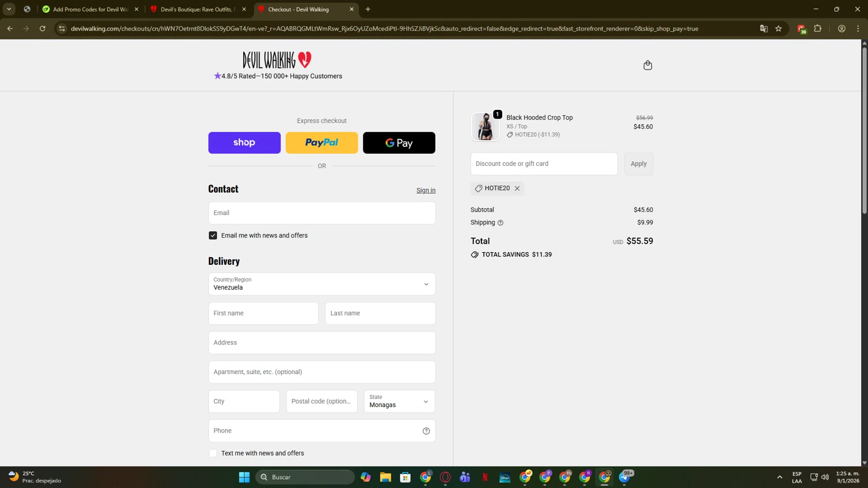Focus the Email input field
868x488 pixels.
click(322, 213)
